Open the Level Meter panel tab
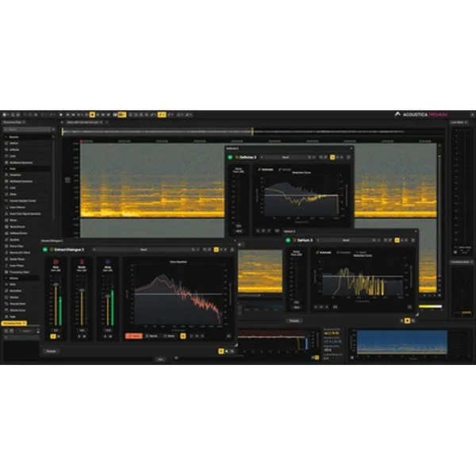Image resolution: width=476 pixels, height=476 pixels. (x=457, y=122)
